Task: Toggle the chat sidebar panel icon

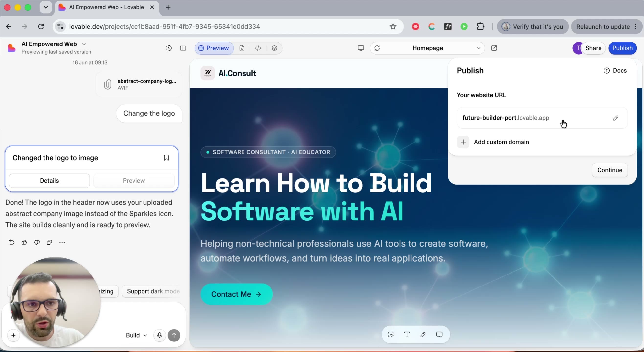Action: (x=183, y=48)
